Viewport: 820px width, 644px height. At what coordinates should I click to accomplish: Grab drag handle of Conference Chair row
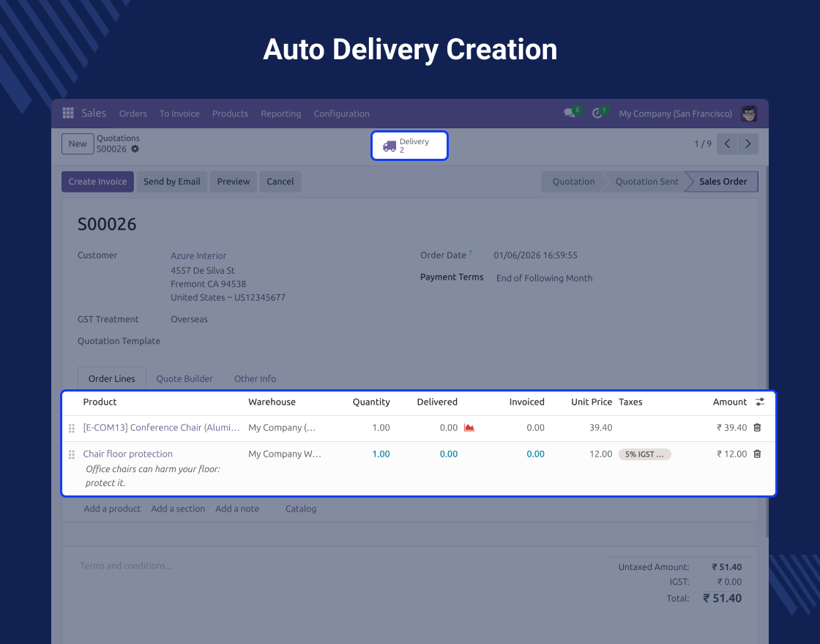click(72, 428)
